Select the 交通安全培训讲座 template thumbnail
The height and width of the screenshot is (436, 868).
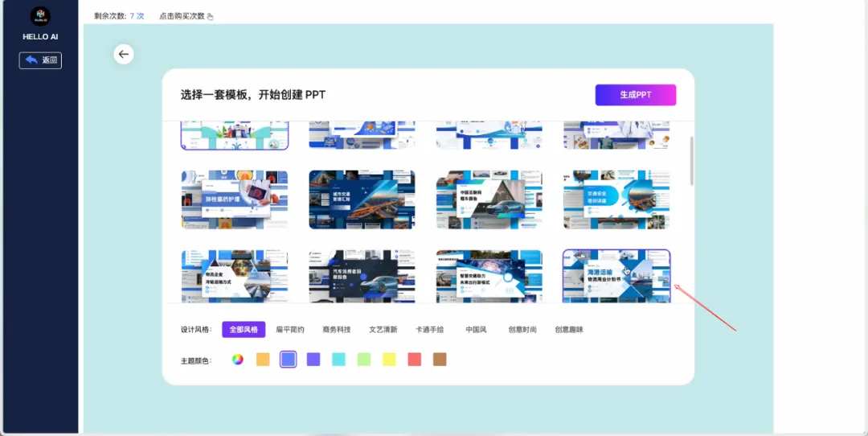coord(616,199)
